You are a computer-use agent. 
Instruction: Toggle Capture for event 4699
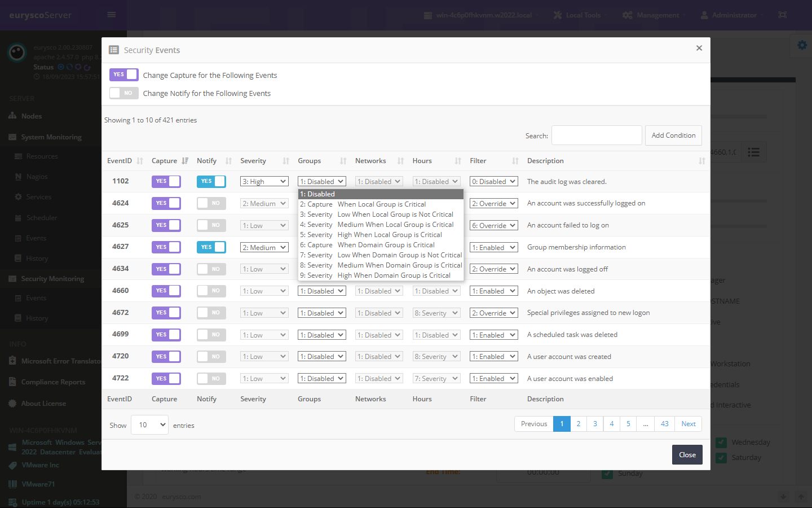tap(166, 335)
